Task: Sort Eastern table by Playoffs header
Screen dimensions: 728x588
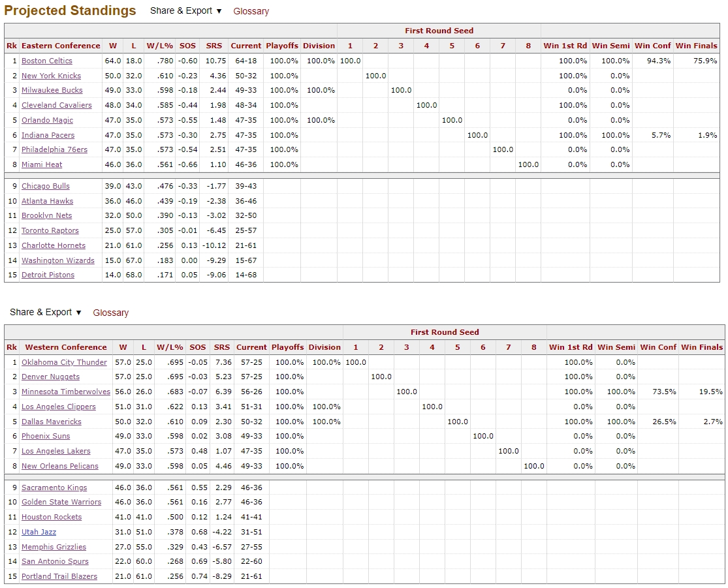Action: 282,46
